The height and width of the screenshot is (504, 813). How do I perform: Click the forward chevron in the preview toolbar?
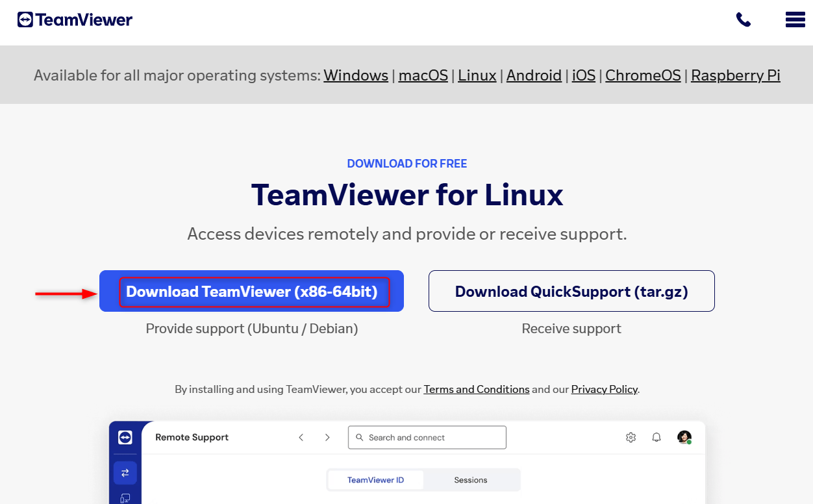327,437
